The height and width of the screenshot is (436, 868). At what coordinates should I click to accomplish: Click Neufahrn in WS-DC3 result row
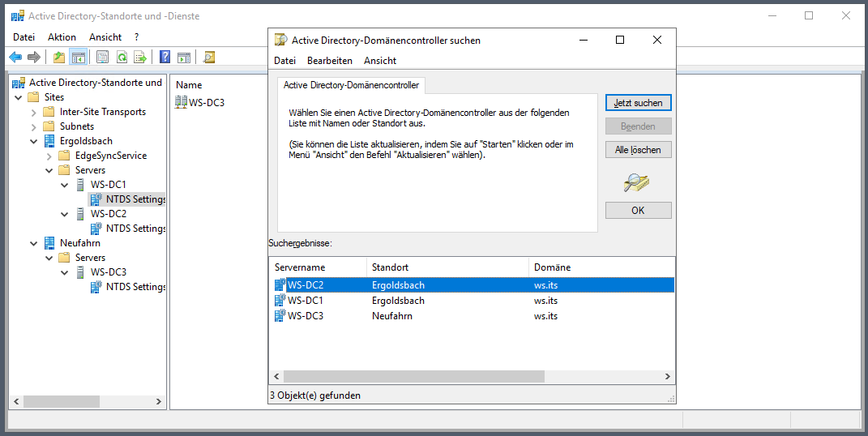[392, 316]
